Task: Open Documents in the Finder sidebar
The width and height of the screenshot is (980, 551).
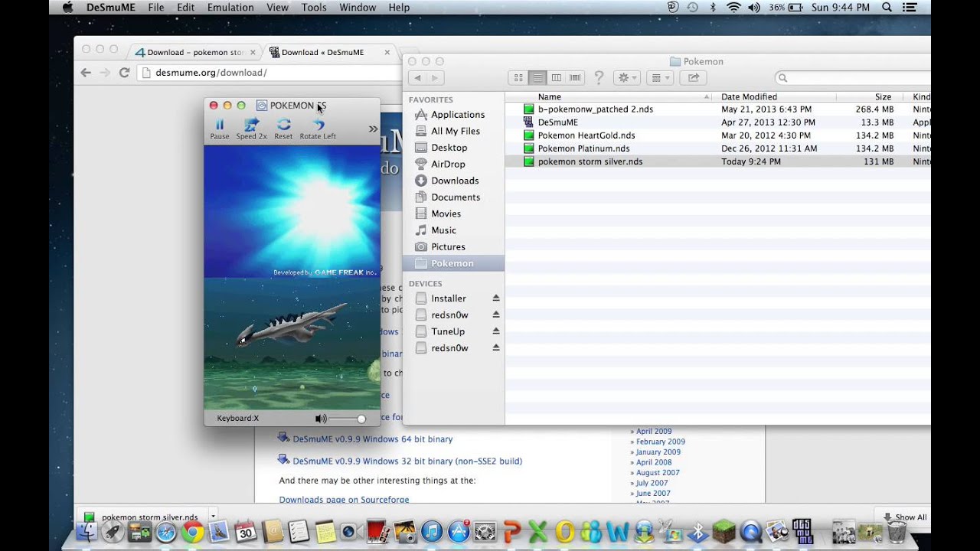Action: click(455, 197)
